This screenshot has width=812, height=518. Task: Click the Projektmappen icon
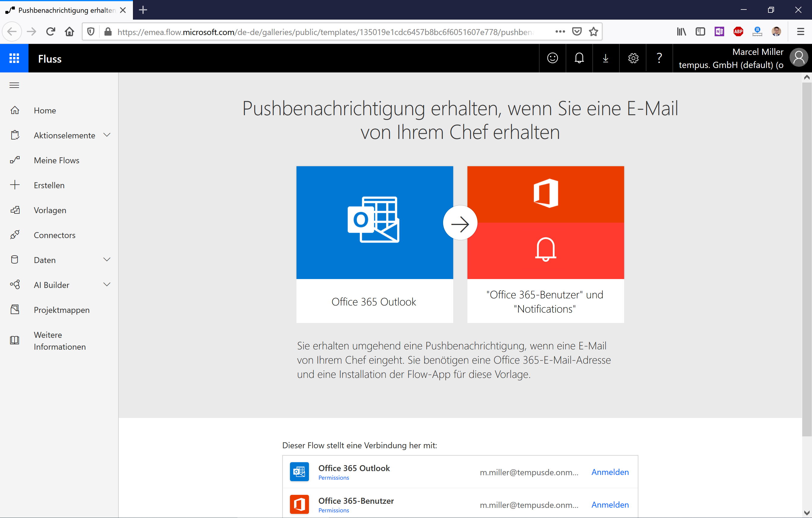click(15, 310)
